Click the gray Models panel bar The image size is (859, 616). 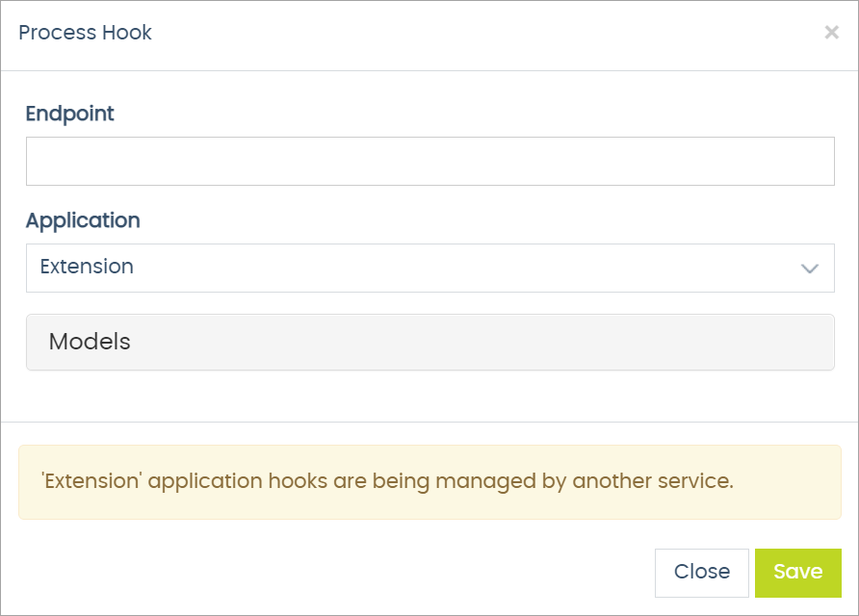tap(482, 342)
